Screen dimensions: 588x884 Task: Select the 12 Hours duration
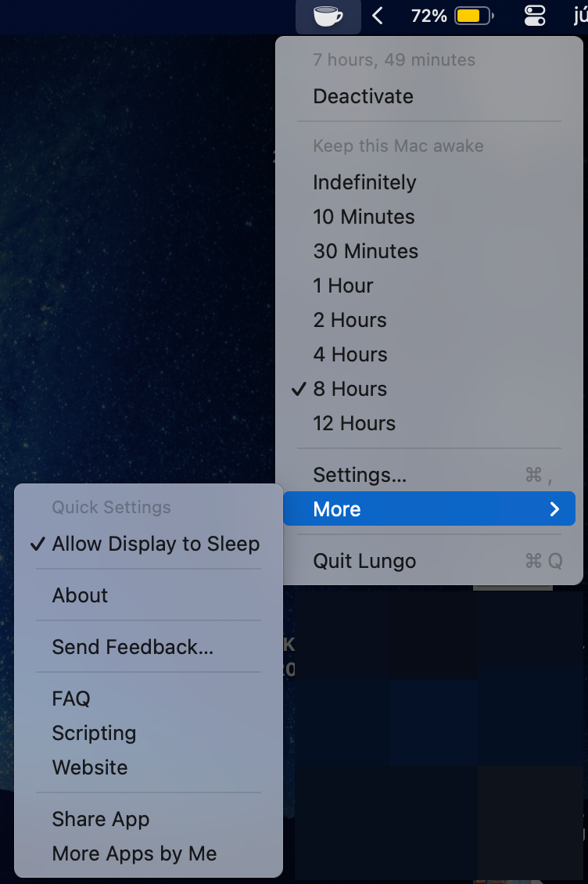[x=429, y=422]
